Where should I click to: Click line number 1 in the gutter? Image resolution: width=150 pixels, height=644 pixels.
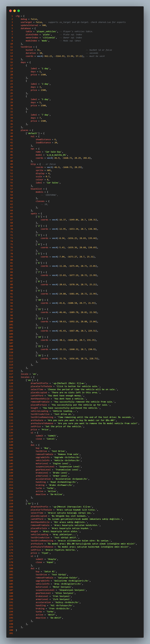tap(12, 16)
